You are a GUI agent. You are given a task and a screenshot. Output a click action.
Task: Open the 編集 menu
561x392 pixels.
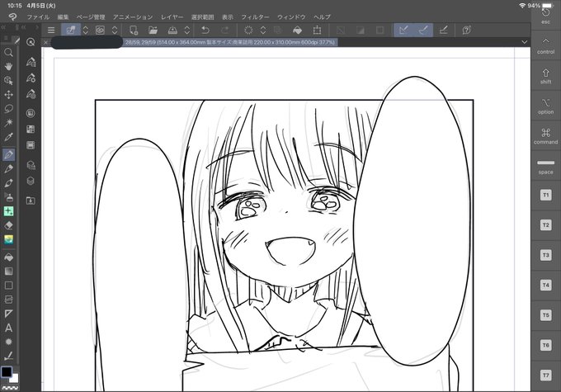point(63,17)
